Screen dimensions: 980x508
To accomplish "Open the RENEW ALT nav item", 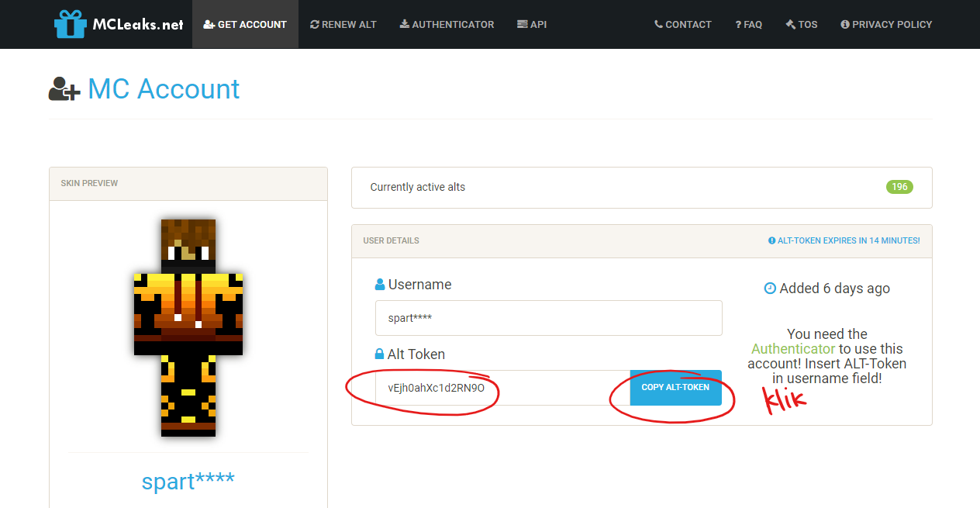I will 343,24.
